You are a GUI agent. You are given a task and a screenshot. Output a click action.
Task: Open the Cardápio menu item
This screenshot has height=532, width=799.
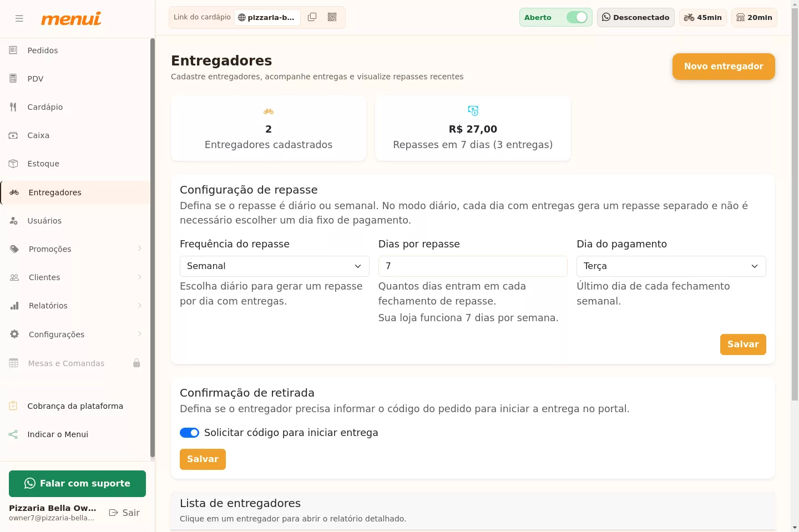click(75, 107)
